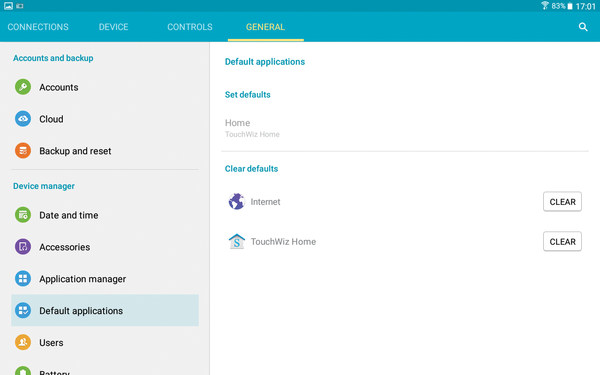Tap the battery status bar icon
600x375 pixels.
[570, 6]
